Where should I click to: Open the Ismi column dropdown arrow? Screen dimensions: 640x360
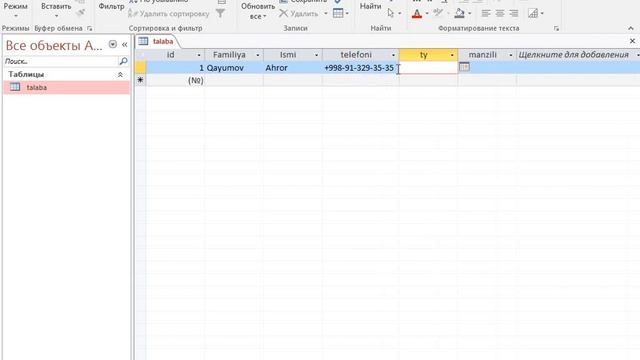coord(316,55)
